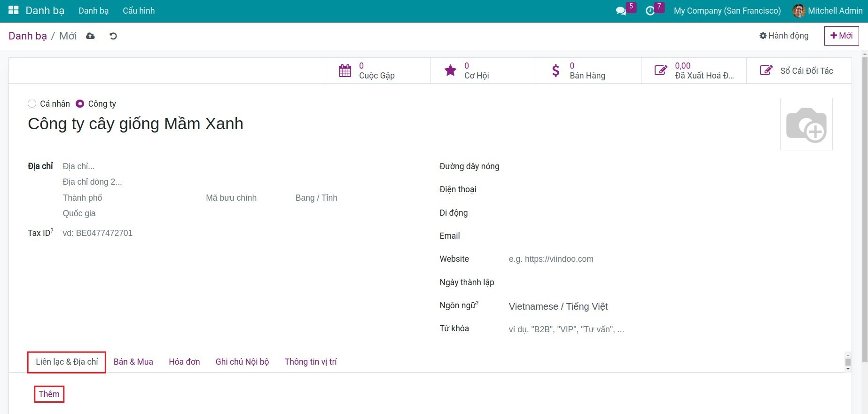The width and height of the screenshot is (868, 414).
Task: Upload a photo via camera placeholder
Action: pos(806,124)
